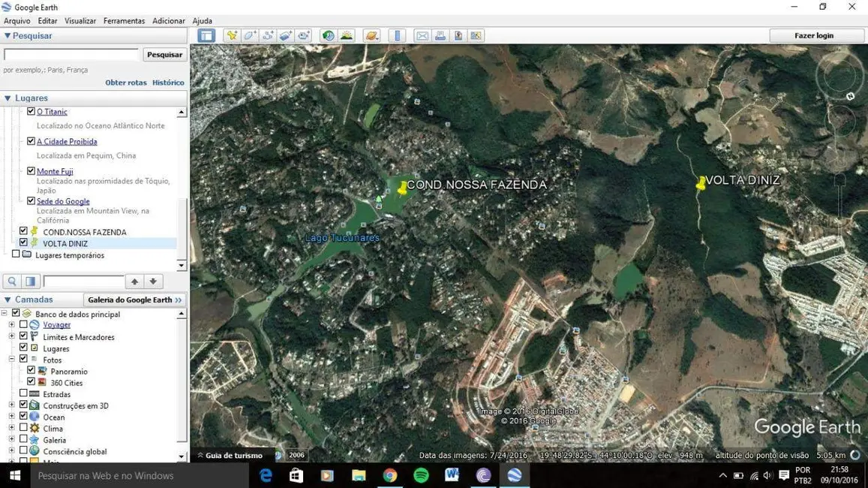This screenshot has width=868, height=488.
Task: Uncheck the Panoramio layer checkbox
Action: pos(31,371)
